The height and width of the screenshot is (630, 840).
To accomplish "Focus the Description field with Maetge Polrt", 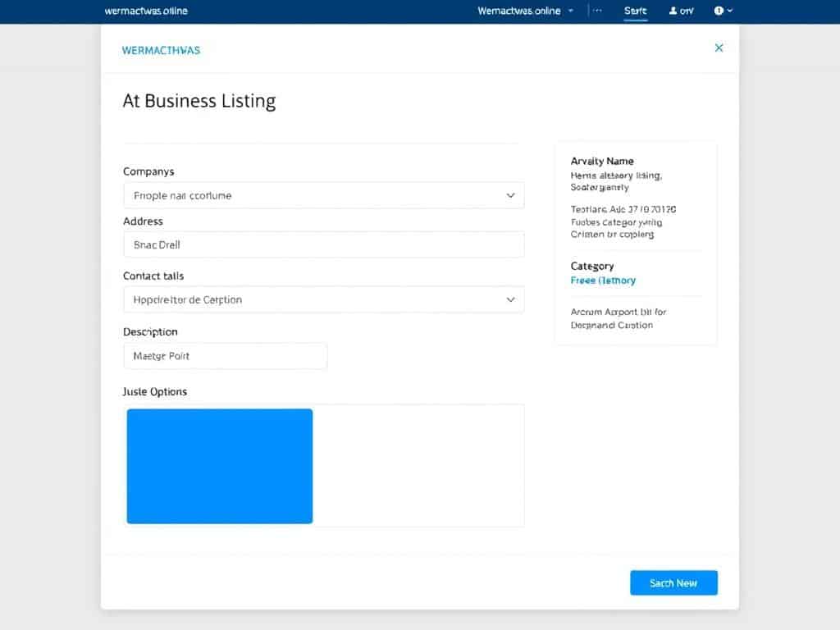I will pos(225,356).
